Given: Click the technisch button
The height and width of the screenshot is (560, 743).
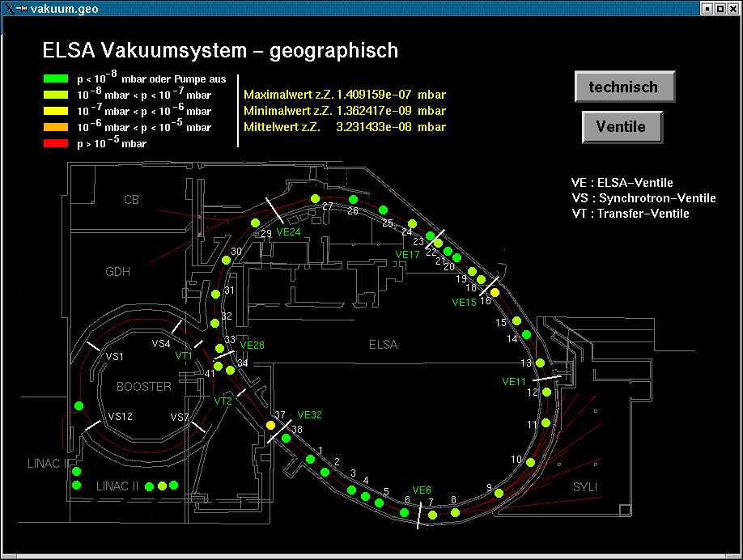Looking at the screenshot, I should point(624,87).
